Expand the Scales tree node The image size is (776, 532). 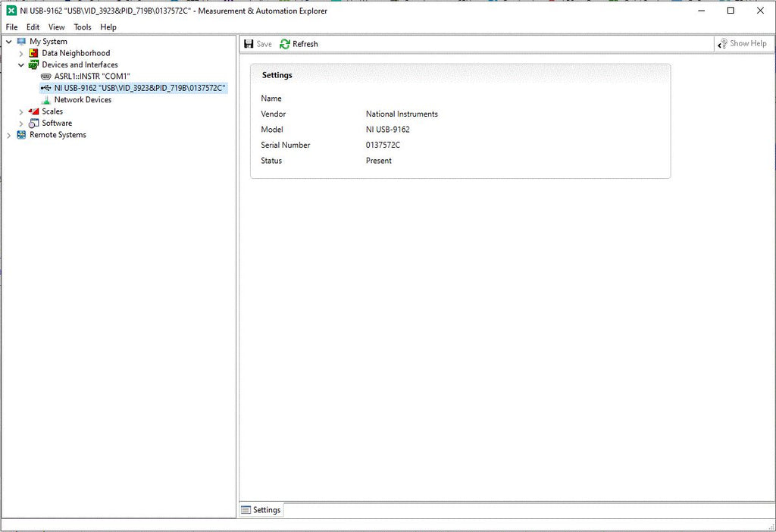(21, 112)
